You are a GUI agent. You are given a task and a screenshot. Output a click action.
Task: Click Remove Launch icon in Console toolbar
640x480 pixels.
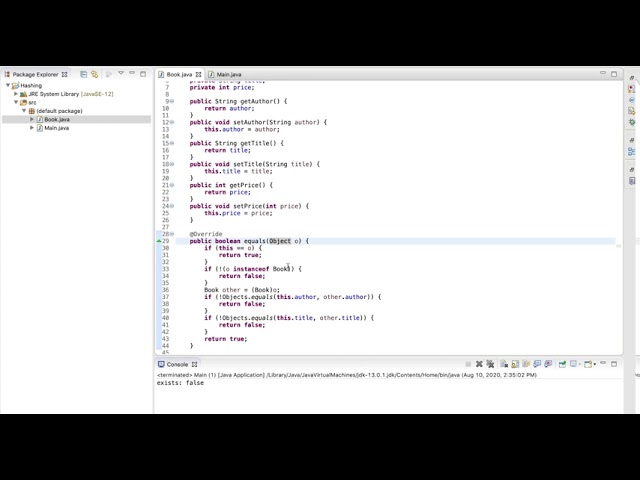pos(479,364)
